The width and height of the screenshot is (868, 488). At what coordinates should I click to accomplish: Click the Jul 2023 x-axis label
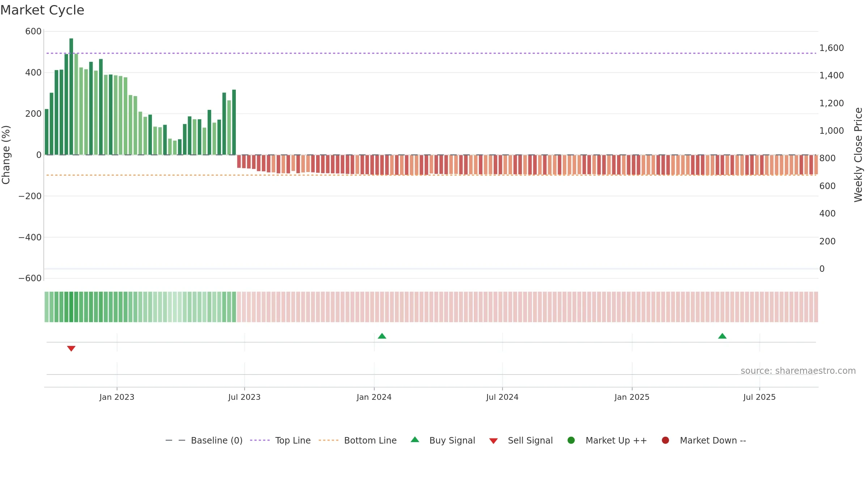pos(244,397)
